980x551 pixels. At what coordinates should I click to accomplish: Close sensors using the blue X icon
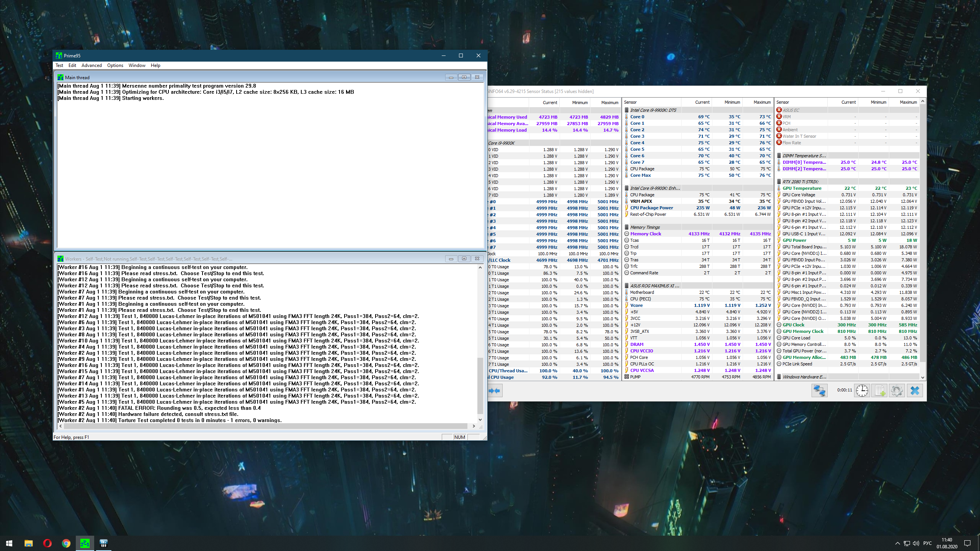coord(915,391)
